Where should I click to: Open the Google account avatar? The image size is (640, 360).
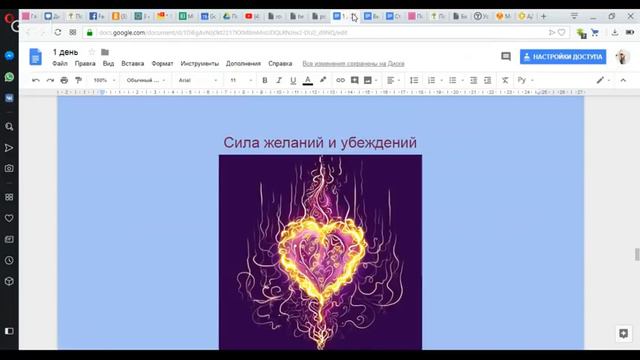(622, 57)
